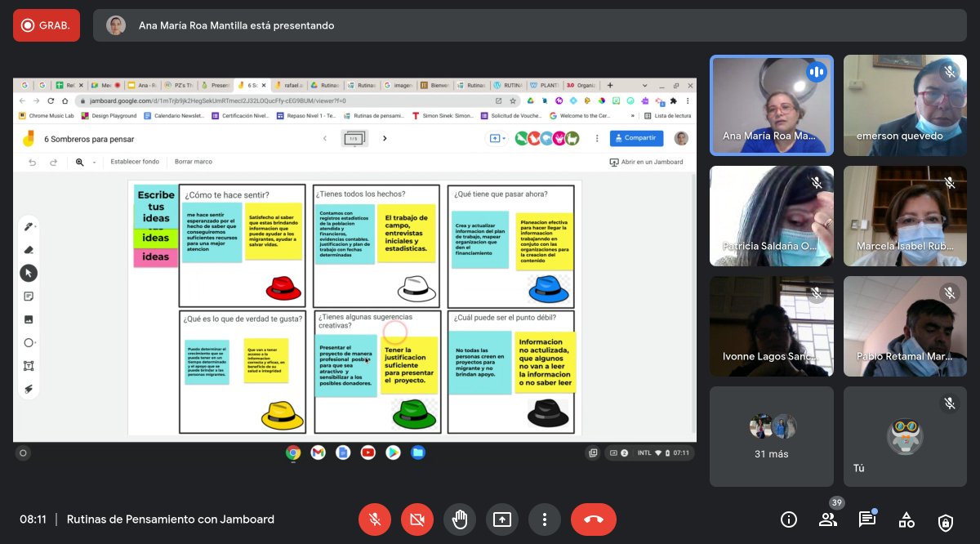Open the chat panel in Meet
The width and height of the screenshot is (980, 544).
tap(867, 519)
